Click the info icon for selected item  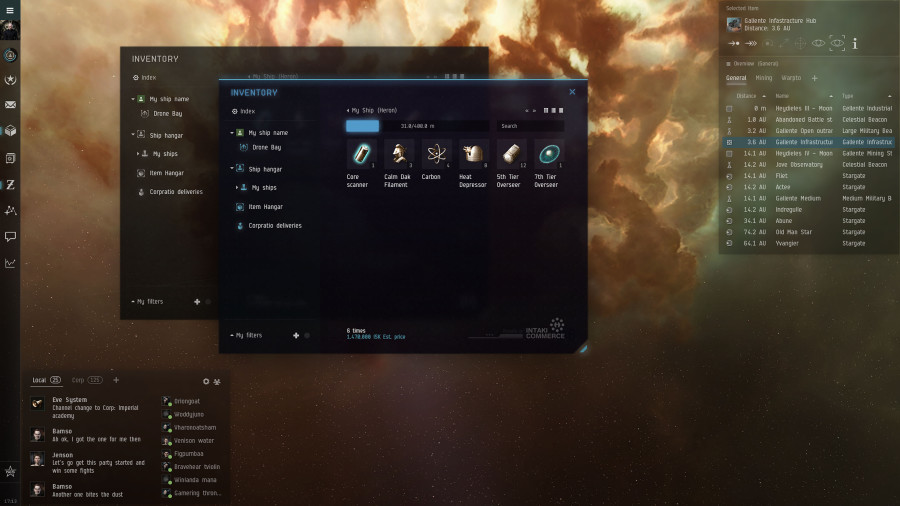coord(855,43)
